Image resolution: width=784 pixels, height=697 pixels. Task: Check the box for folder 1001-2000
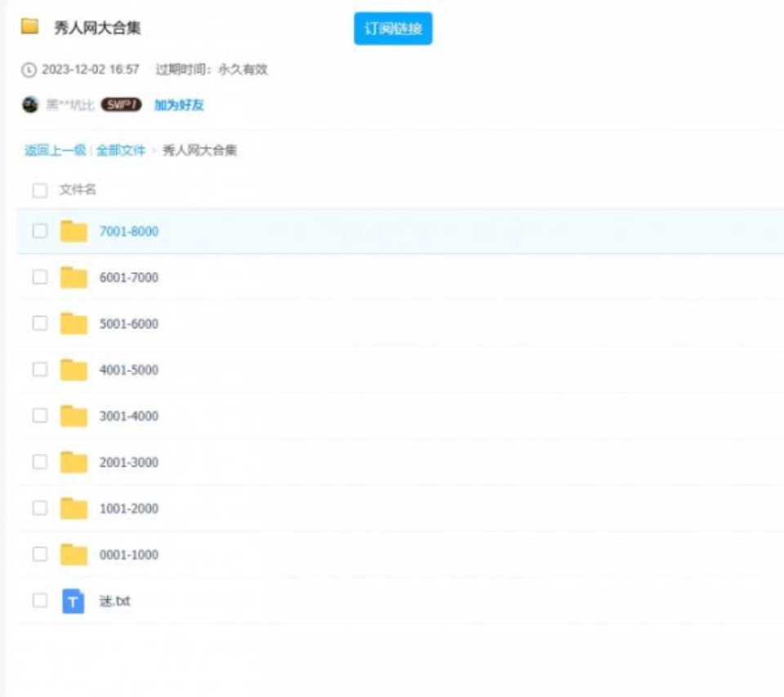(x=40, y=508)
